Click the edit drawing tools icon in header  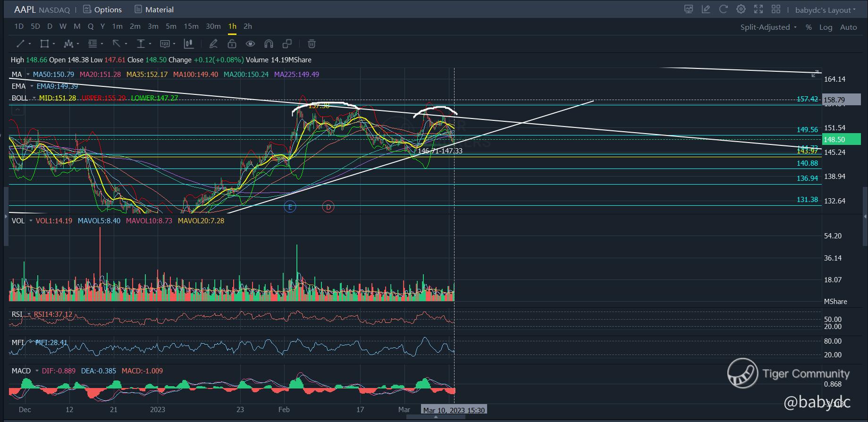(706, 9)
